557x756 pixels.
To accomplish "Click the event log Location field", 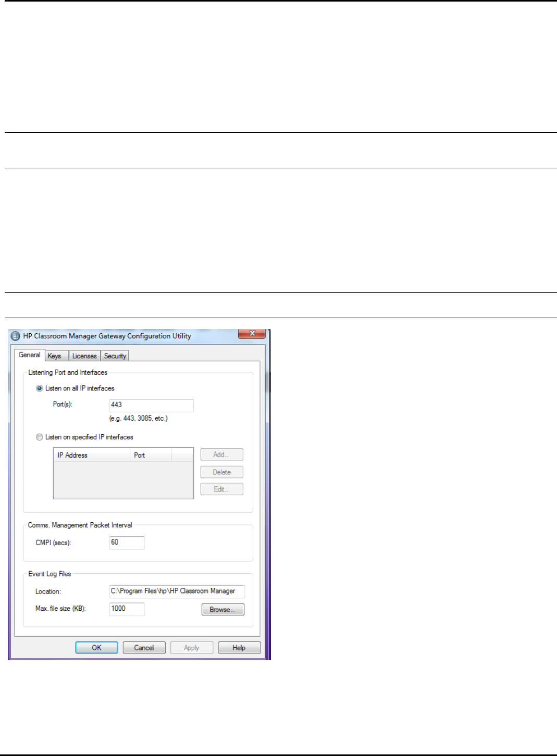I will pos(177,591).
